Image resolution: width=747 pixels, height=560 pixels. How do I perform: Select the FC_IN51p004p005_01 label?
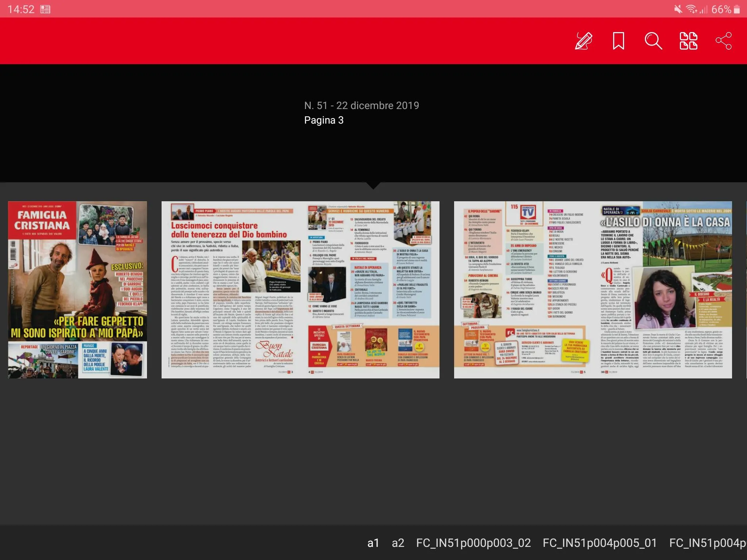(x=600, y=543)
